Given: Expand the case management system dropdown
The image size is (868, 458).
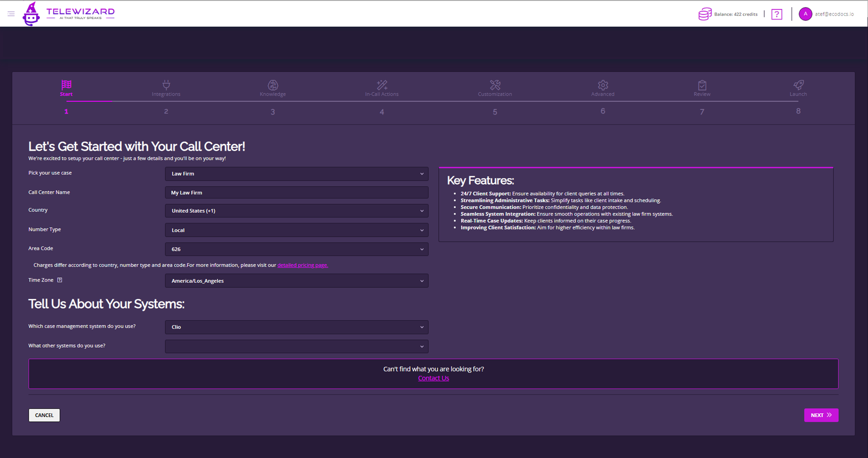Looking at the screenshot, I should (296, 327).
